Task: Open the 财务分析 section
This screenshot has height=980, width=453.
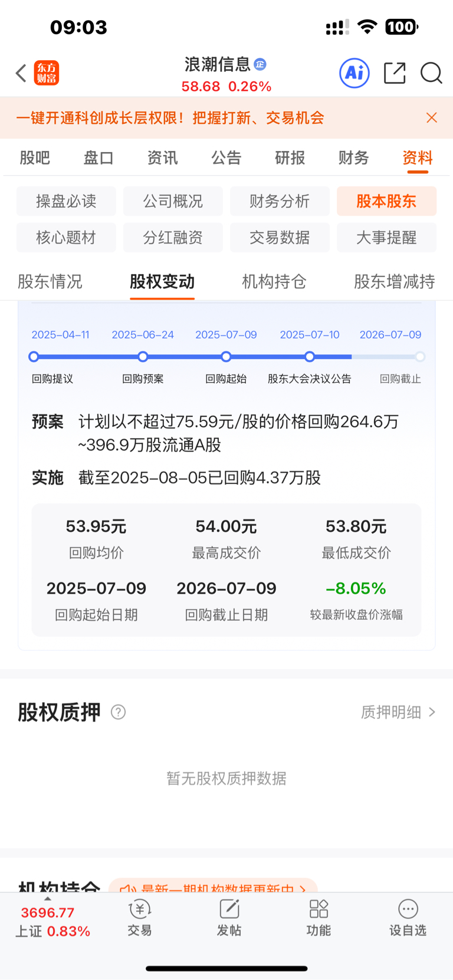Action: pos(280,201)
